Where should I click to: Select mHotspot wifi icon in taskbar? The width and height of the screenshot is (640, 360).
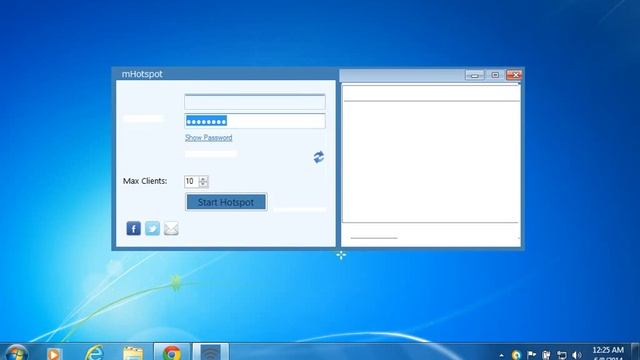(210, 353)
